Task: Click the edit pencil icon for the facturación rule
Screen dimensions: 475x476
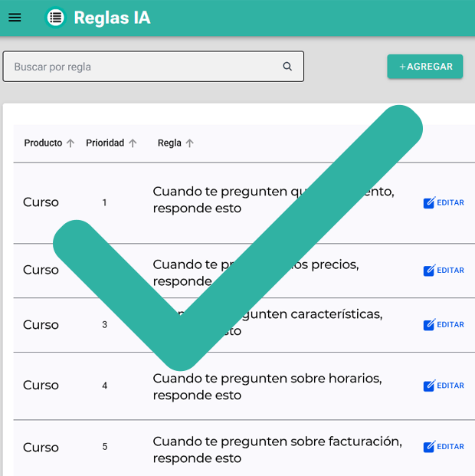Action: point(429,447)
